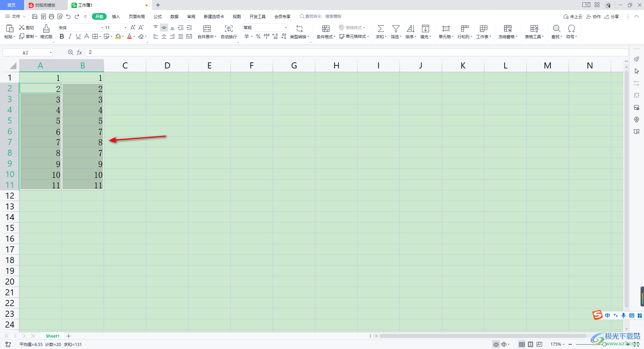Apply percent style to selected cells
The width and height of the screenshot is (644, 349).
(258, 36)
